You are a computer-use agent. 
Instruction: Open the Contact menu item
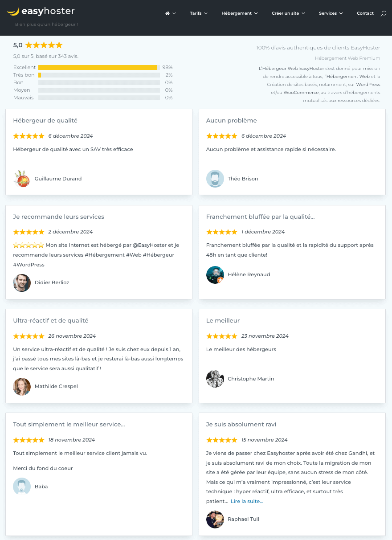click(365, 13)
